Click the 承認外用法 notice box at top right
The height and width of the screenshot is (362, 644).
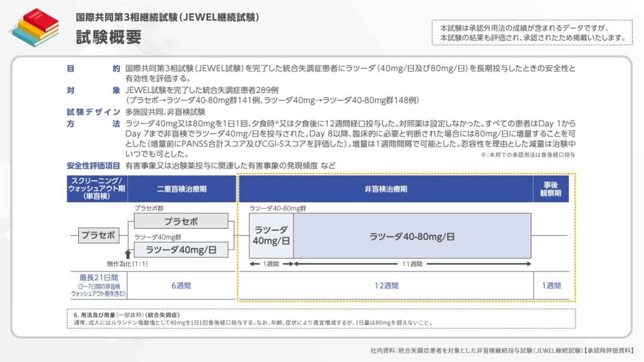(x=532, y=32)
